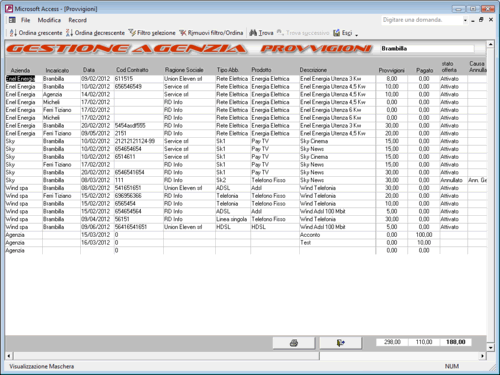This screenshot has width=500, height=375.
Task: Click date 16/03/2012 cell
Action: (x=95, y=242)
